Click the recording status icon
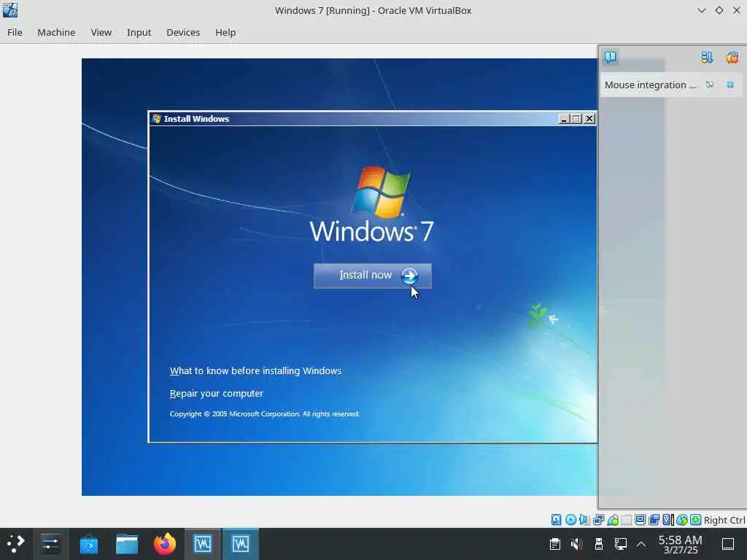Viewport: 747px width, 560px height. tap(654, 519)
